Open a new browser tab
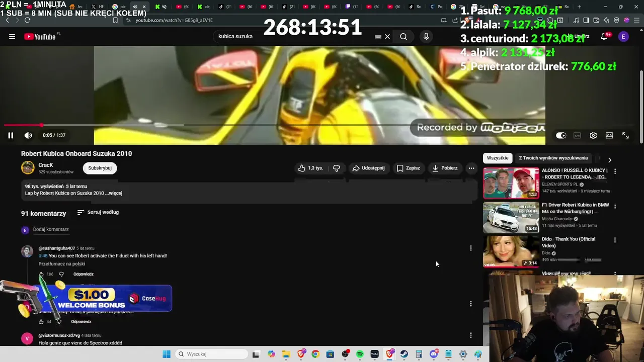 579,7
